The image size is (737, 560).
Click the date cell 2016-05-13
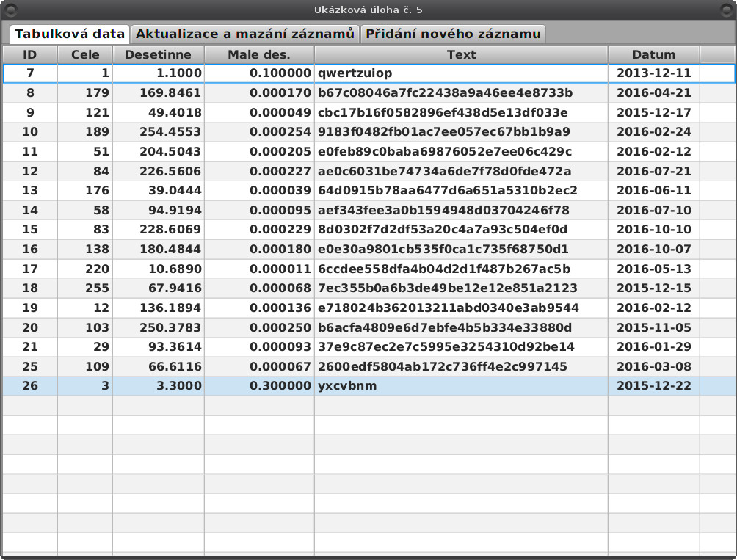pyautogui.click(x=654, y=269)
